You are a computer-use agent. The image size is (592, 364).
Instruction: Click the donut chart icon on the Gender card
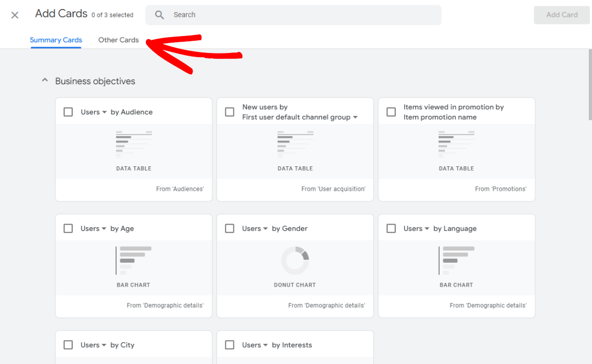pos(295,260)
